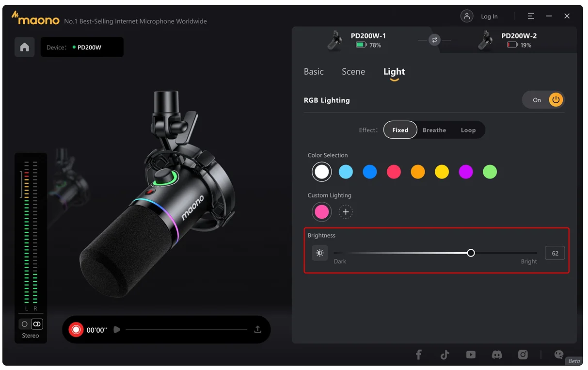Viewport: 588px width, 370px height.
Task: Open the feedback chat Beta icon
Action: [x=558, y=354]
